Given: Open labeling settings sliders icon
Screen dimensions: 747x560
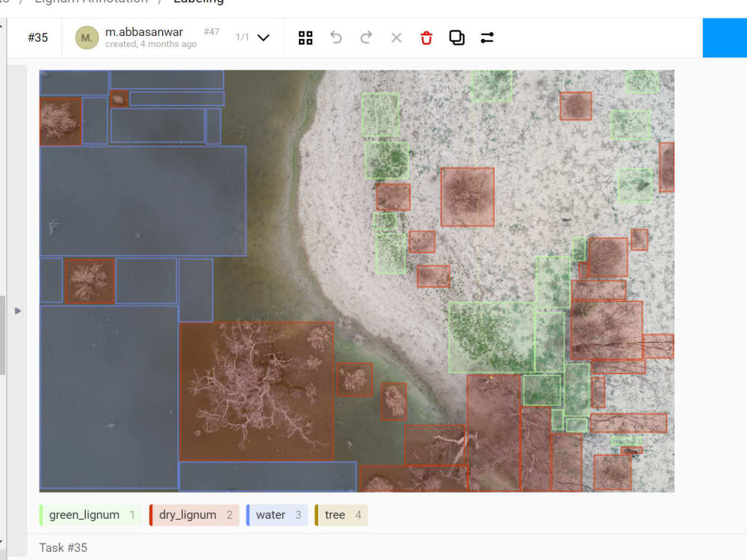Looking at the screenshot, I should tap(487, 37).
